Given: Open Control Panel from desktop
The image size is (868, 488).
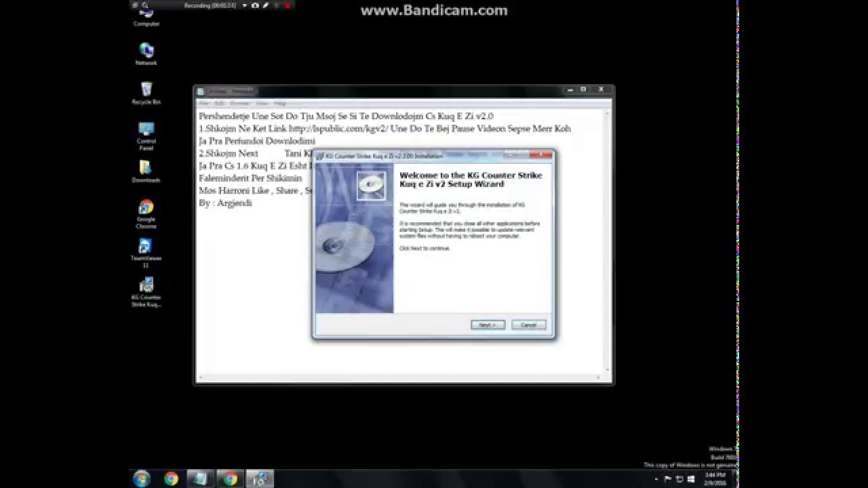Looking at the screenshot, I should (x=146, y=136).
